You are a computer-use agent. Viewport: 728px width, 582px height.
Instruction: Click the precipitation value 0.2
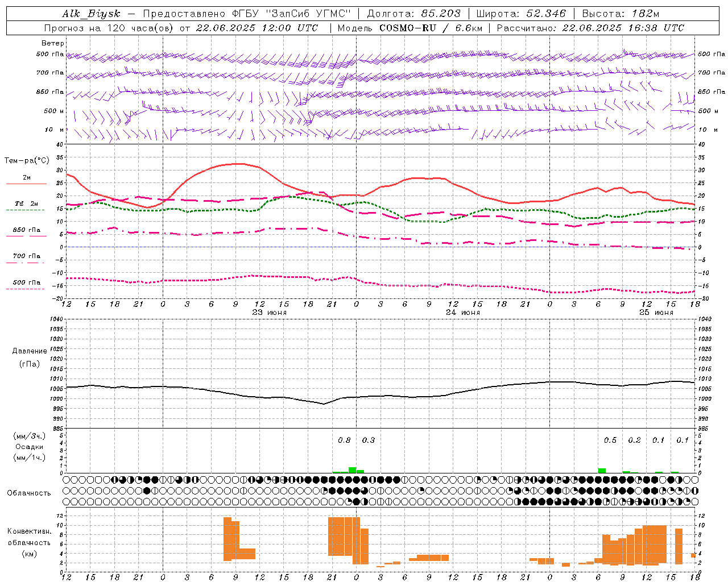(635, 440)
